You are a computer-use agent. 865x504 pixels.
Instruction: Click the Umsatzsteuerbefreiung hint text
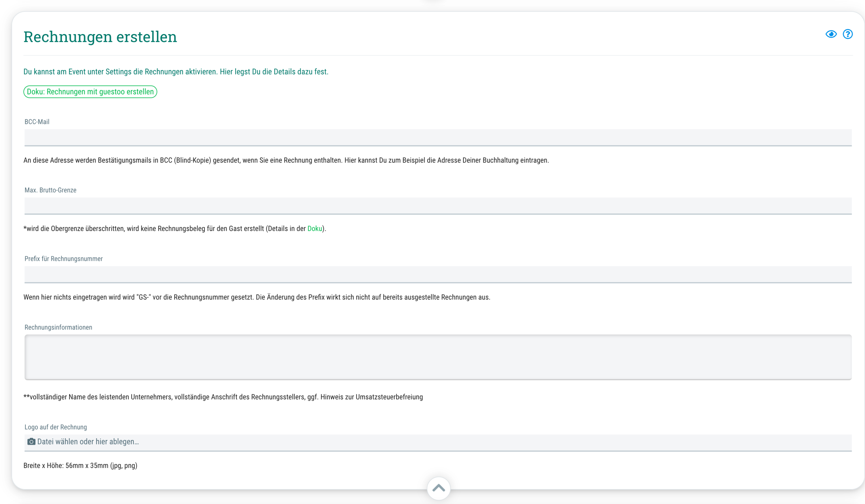point(223,397)
